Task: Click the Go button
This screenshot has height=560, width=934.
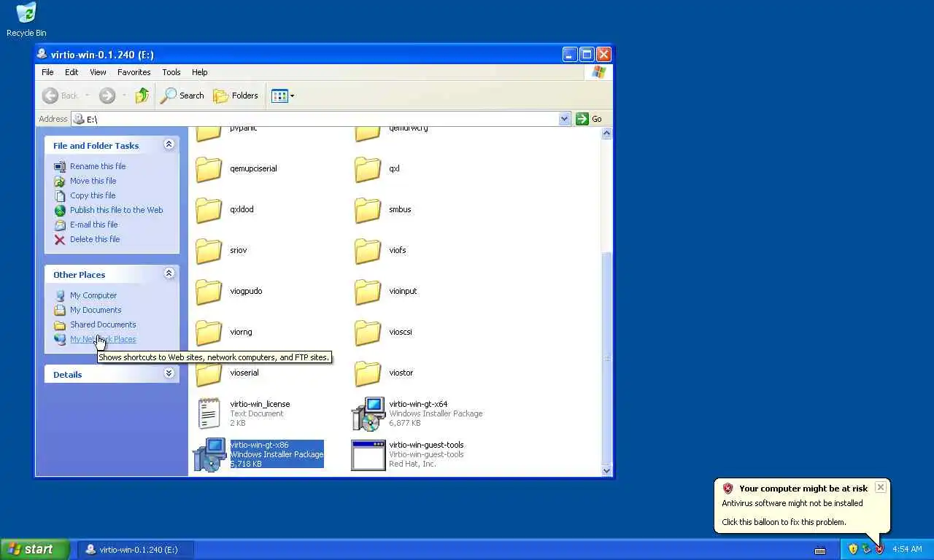Action: 590,119
